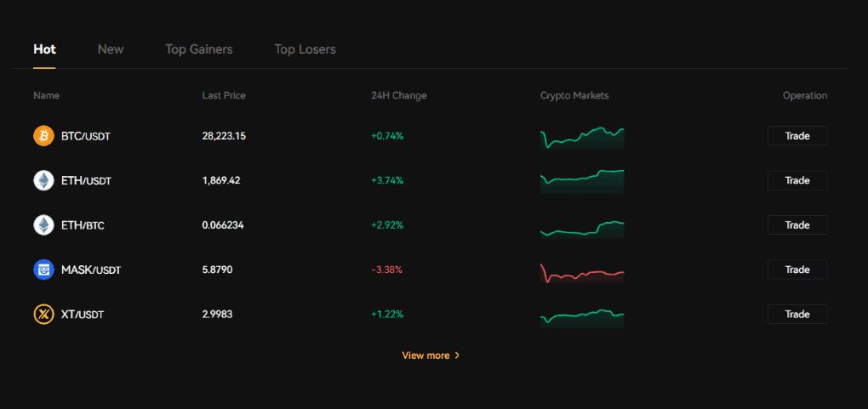Select the BTC/USDT pair name
Image resolution: width=868 pixels, height=409 pixels.
[86, 136]
